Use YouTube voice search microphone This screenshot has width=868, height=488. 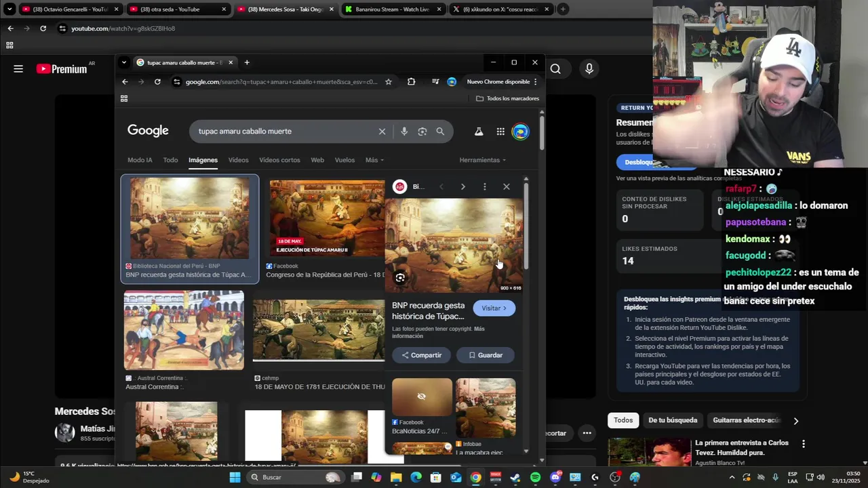tap(589, 68)
